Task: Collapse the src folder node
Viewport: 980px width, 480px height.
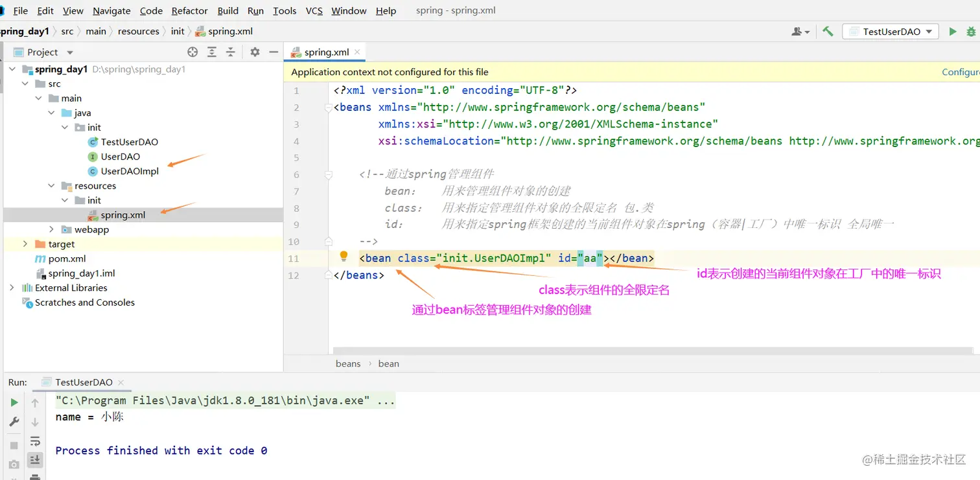Action: [x=26, y=84]
